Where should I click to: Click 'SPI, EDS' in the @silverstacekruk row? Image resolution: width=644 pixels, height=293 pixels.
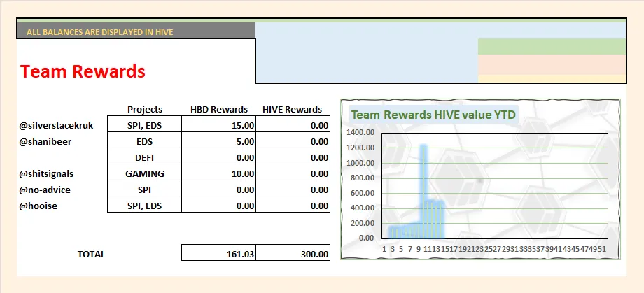pos(145,124)
